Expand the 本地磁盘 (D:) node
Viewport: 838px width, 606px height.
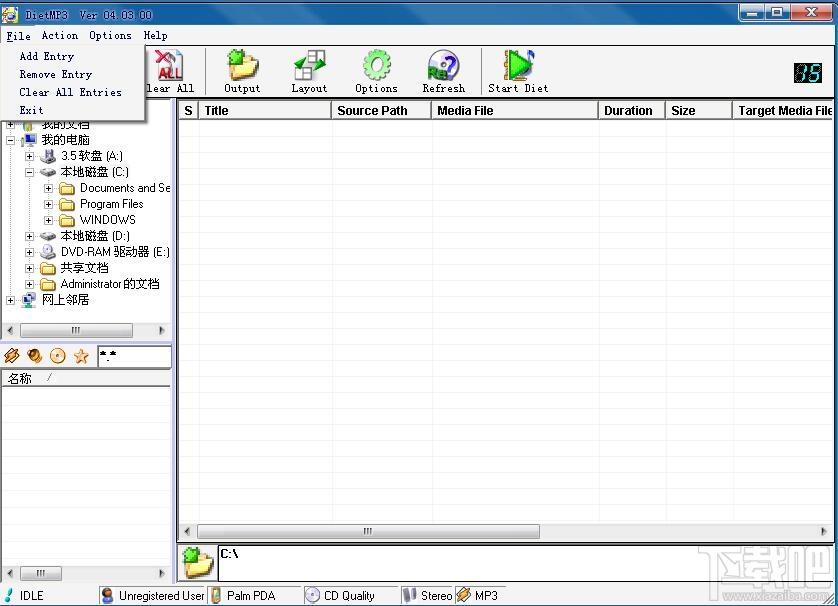coord(29,236)
